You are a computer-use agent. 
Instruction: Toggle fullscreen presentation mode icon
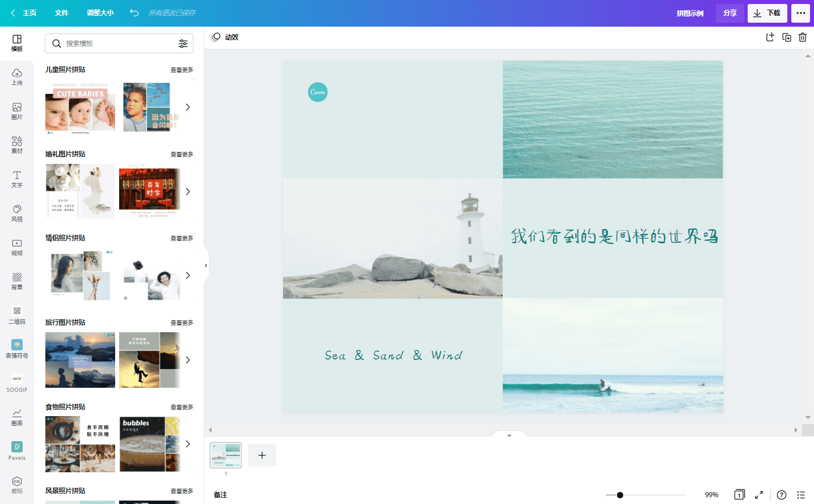click(x=759, y=495)
